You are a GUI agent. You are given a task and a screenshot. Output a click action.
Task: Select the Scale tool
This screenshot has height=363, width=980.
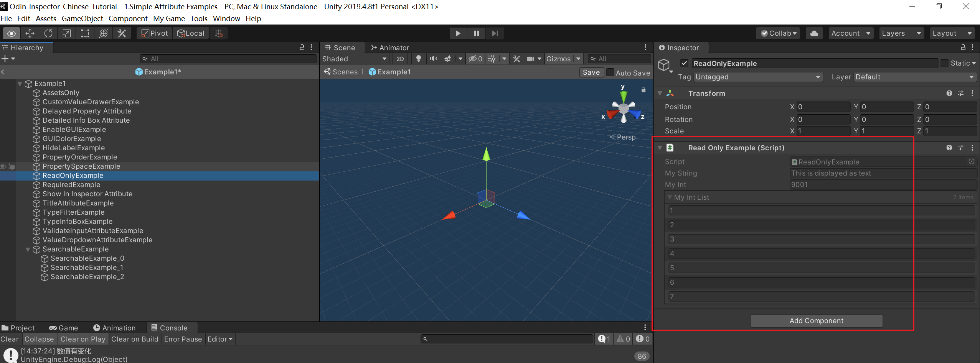67,33
